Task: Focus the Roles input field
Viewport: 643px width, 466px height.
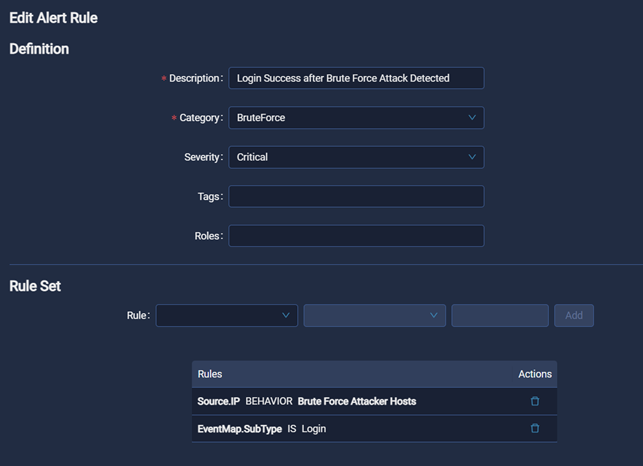Action: (355, 235)
